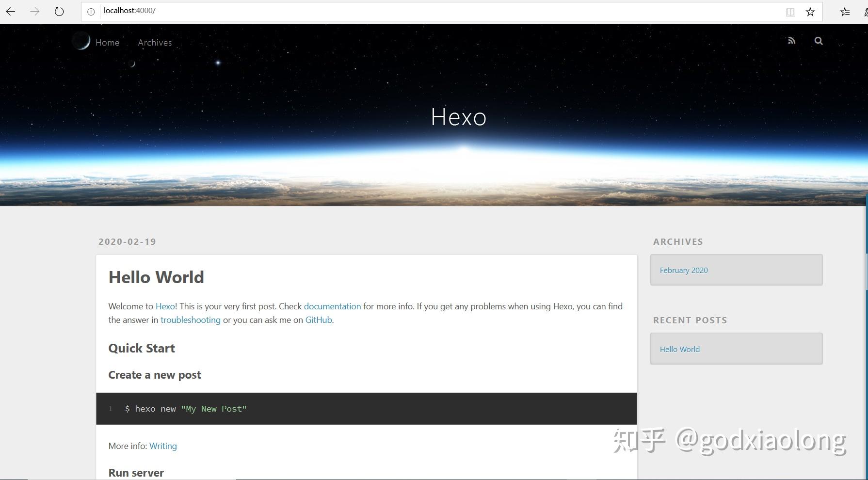Viewport: 868px width, 480px height.
Task: Open the Home navigation item
Action: 107,43
